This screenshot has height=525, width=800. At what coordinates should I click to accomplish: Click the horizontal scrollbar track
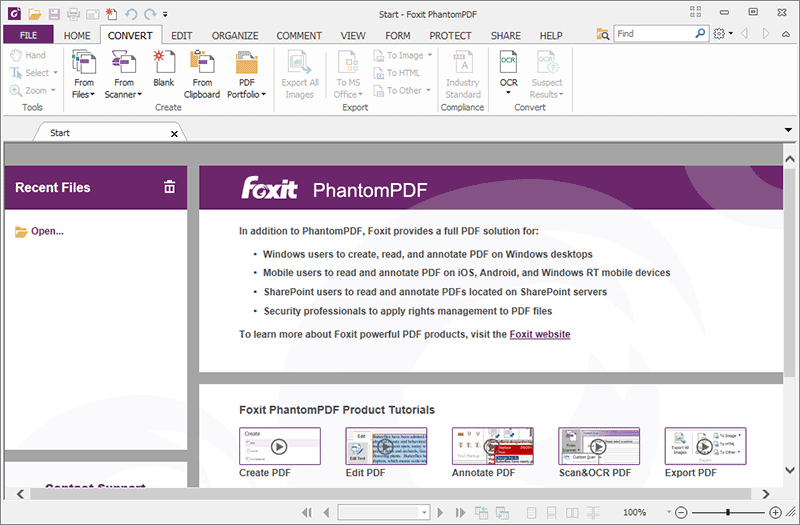coord(390,494)
